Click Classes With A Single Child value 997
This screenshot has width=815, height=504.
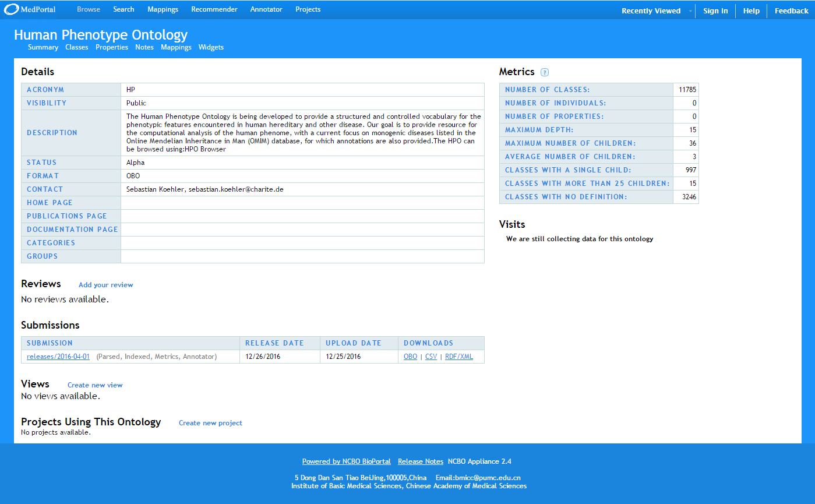691,170
